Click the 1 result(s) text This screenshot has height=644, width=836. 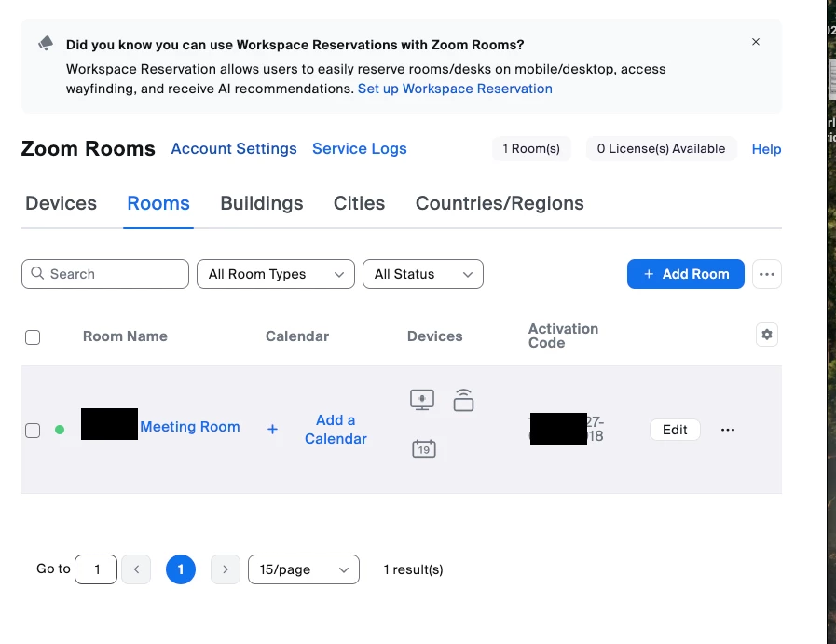coord(413,569)
